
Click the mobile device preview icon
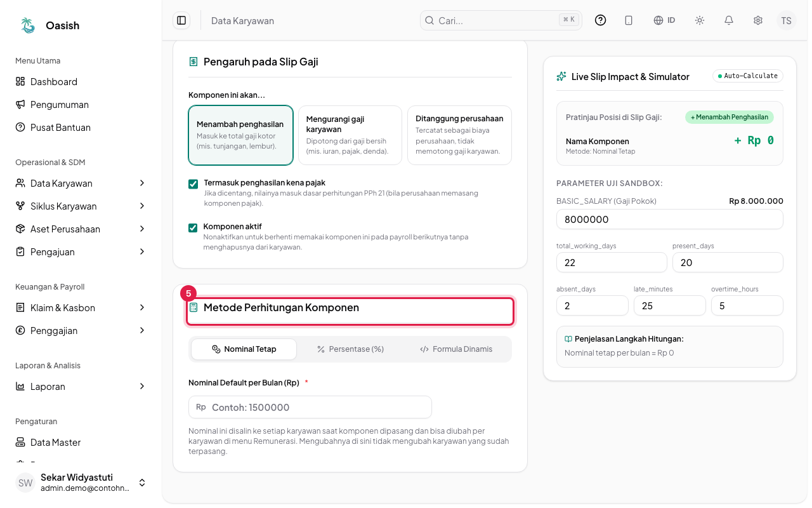click(629, 20)
